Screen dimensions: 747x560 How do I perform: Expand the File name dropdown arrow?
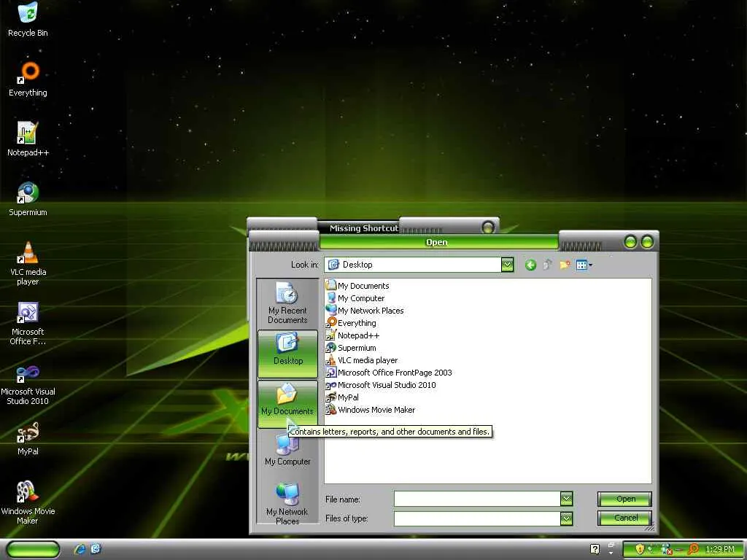[566, 499]
